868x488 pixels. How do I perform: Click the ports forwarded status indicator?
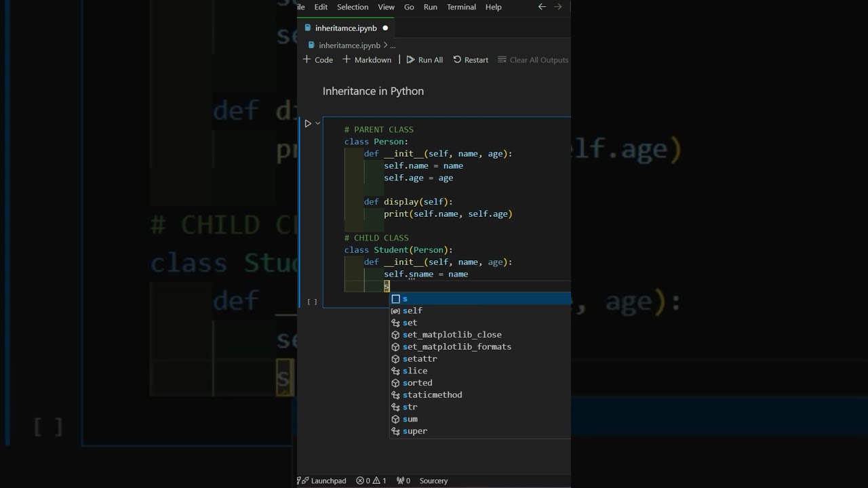pyautogui.click(x=403, y=481)
